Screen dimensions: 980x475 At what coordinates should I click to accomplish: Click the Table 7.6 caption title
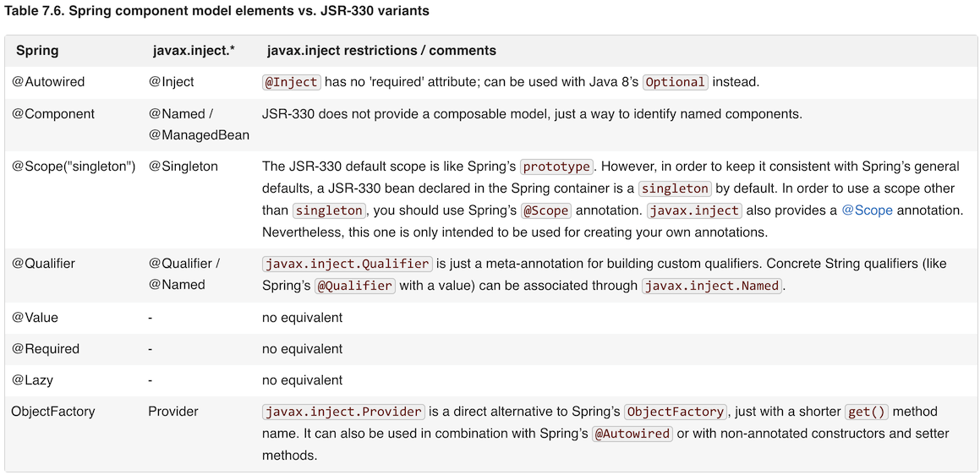[x=216, y=11]
